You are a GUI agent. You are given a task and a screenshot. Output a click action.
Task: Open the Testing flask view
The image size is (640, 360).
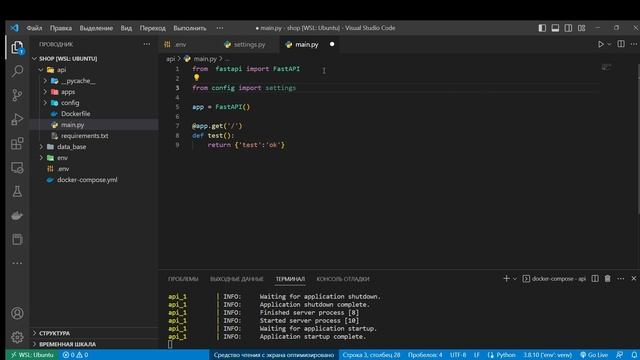(17, 191)
